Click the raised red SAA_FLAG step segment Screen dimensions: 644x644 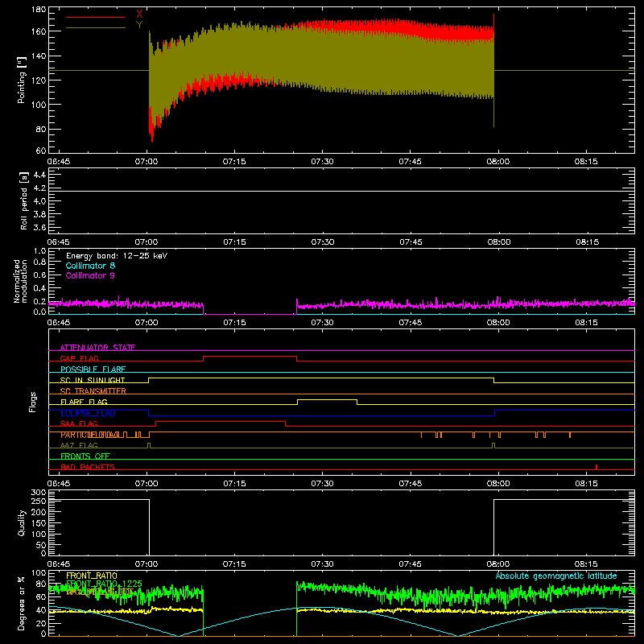click(x=221, y=421)
